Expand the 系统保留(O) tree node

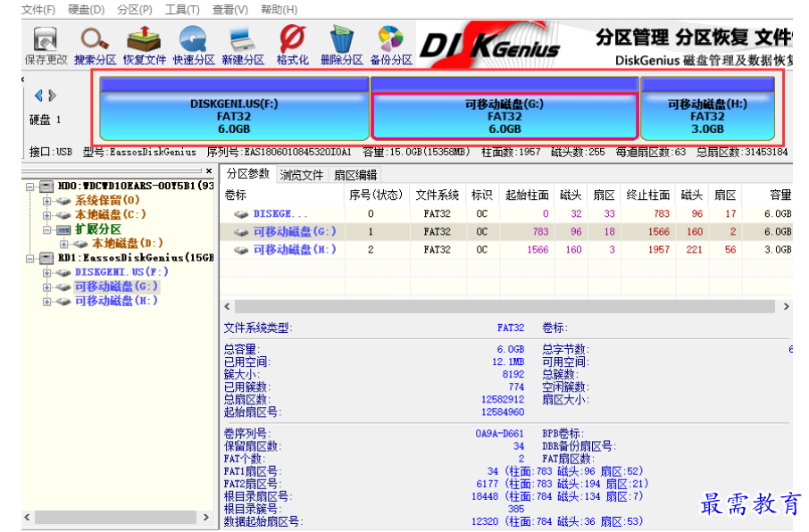(x=46, y=201)
